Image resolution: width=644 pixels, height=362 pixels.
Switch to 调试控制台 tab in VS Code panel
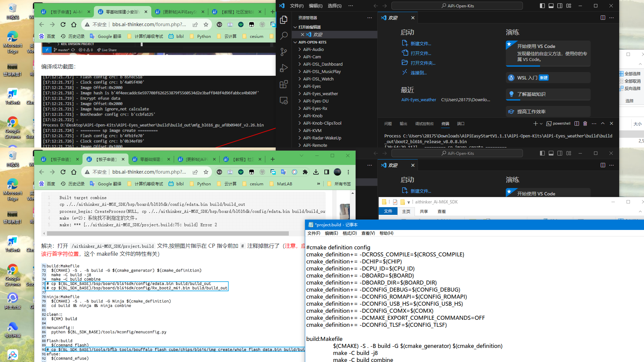tap(424, 124)
